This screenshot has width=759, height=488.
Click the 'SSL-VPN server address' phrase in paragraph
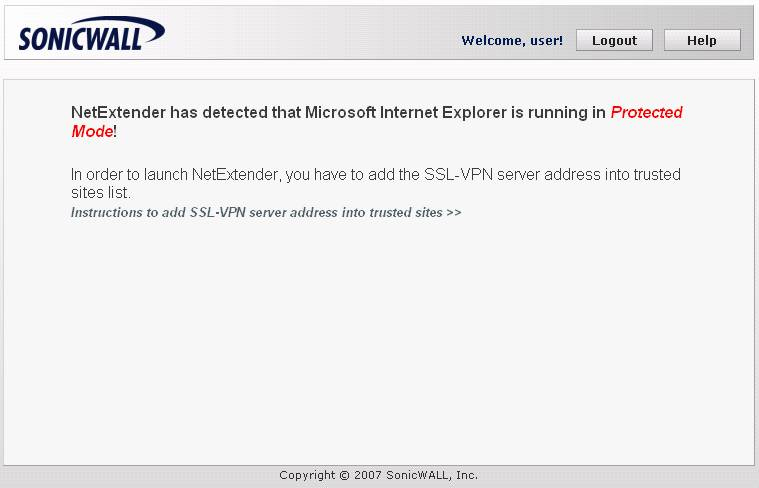click(512, 174)
